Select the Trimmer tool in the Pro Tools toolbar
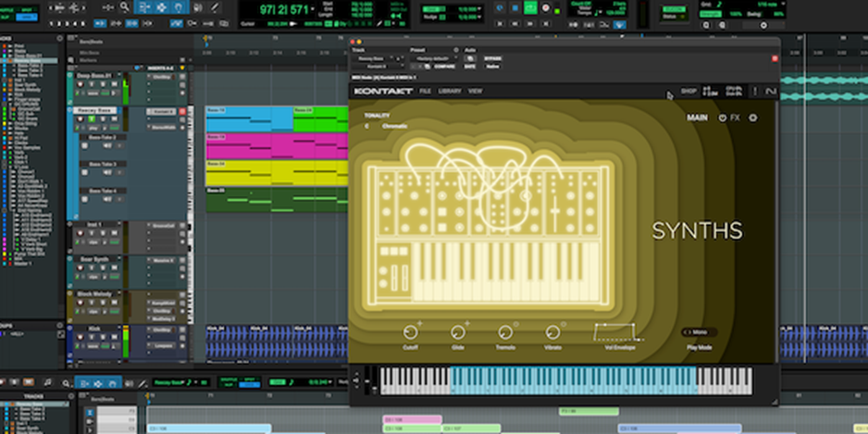 point(145,7)
